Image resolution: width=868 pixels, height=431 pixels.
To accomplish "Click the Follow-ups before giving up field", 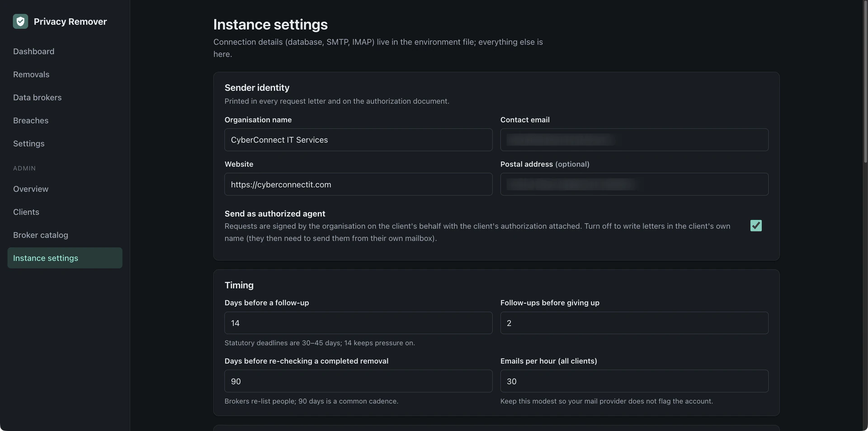I will (x=634, y=323).
